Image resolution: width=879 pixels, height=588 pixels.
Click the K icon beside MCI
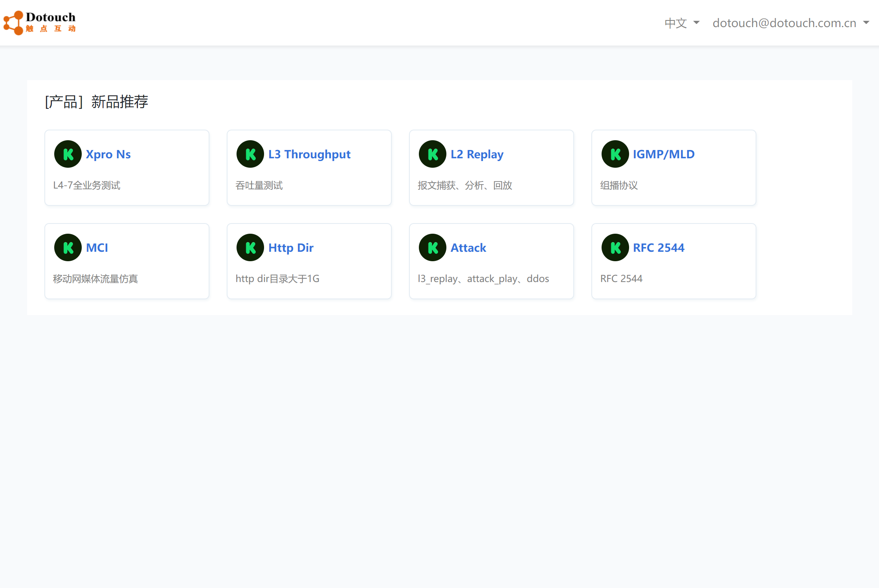click(68, 247)
